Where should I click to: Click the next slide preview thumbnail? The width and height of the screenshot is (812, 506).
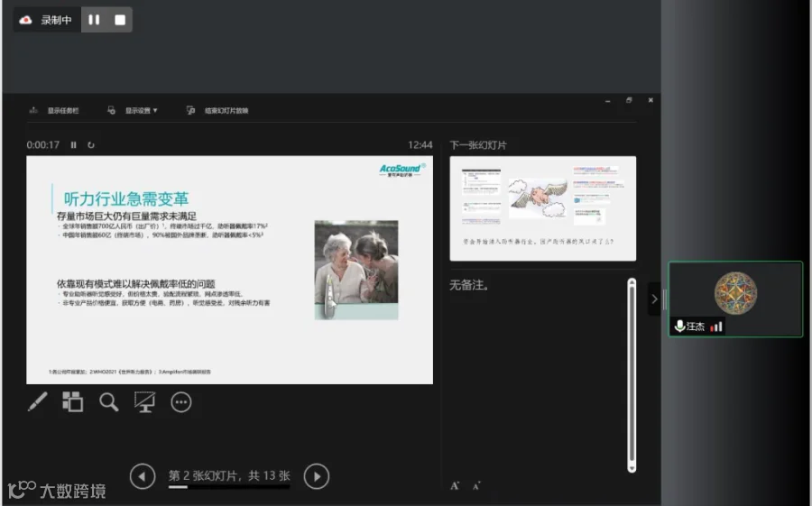click(543, 208)
